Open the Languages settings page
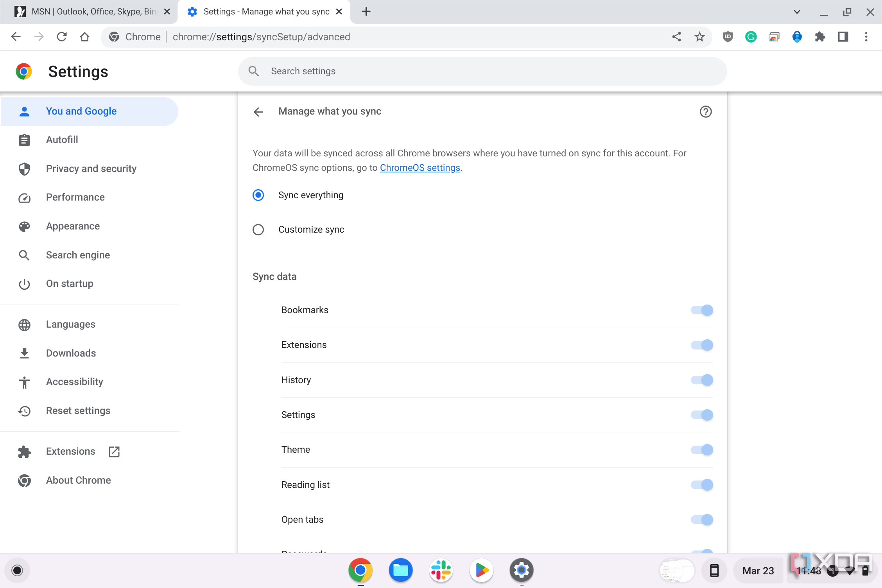882x588 pixels. tap(70, 324)
